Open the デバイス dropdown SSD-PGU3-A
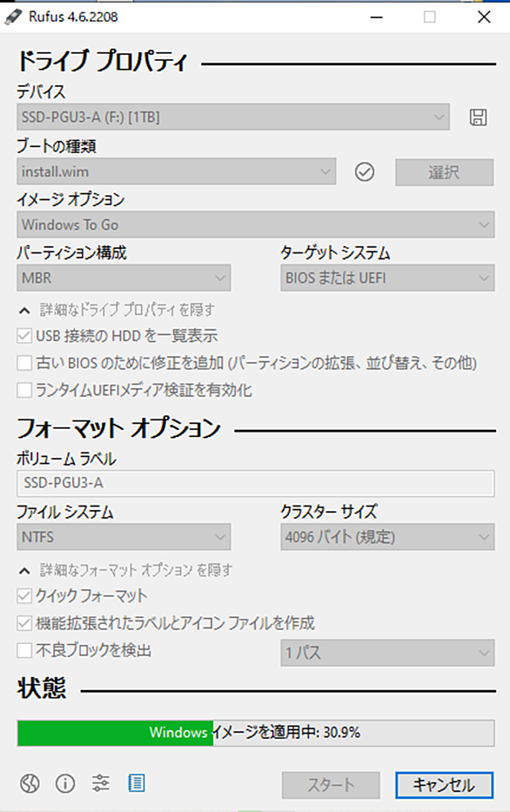 coord(233,117)
